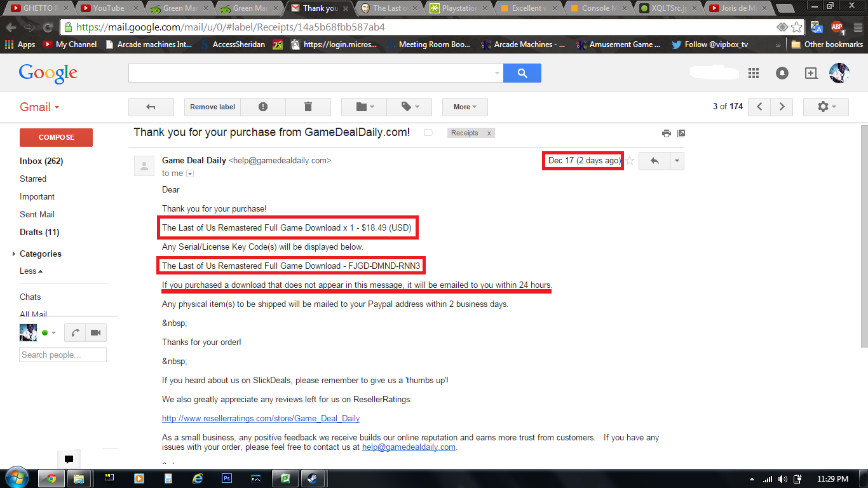Open the Adblock Plus extension
This screenshot has width=868, height=488.
[x=837, y=27]
